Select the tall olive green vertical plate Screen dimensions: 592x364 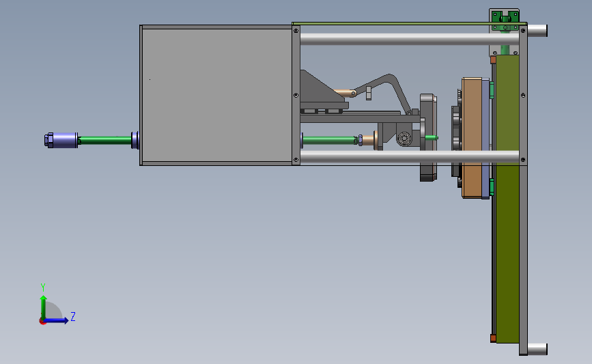(507, 199)
